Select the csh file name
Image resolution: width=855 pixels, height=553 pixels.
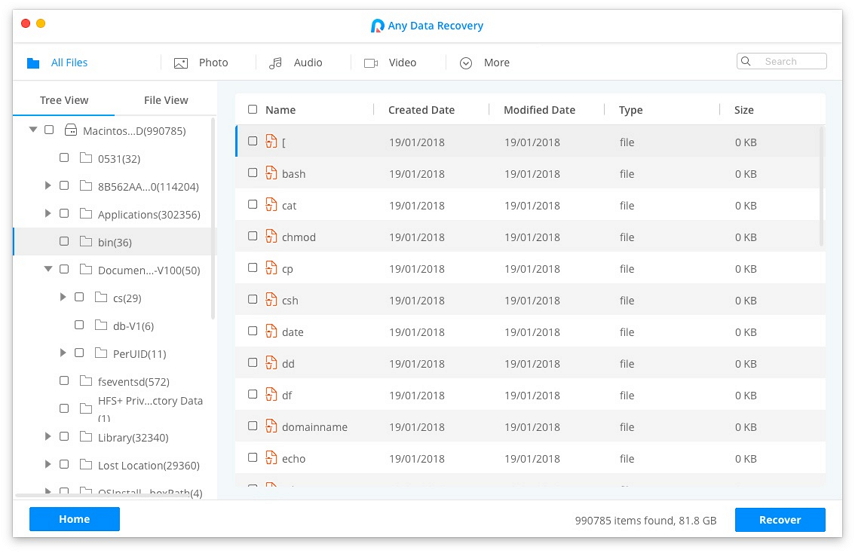coord(290,300)
